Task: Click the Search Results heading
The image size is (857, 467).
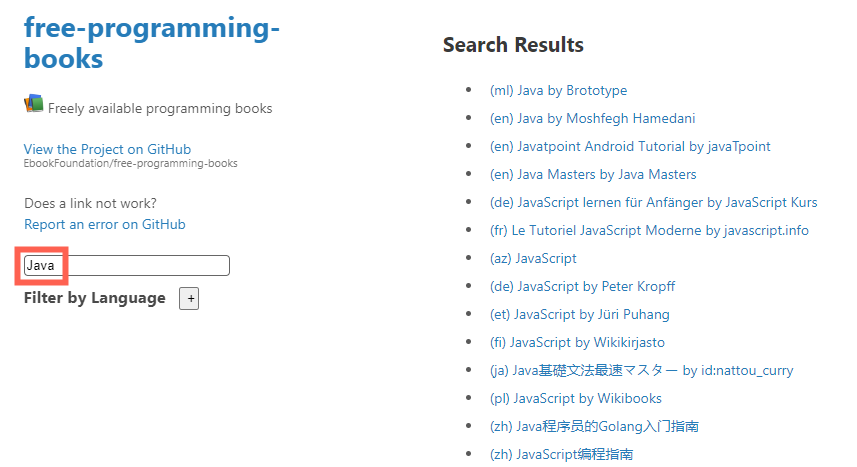Action: tap(513, 45)
